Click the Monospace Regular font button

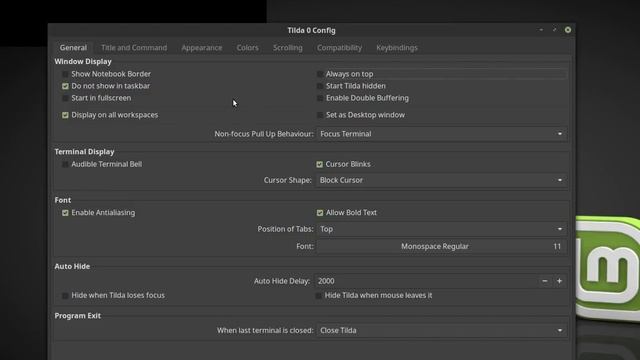coord(442,246)
